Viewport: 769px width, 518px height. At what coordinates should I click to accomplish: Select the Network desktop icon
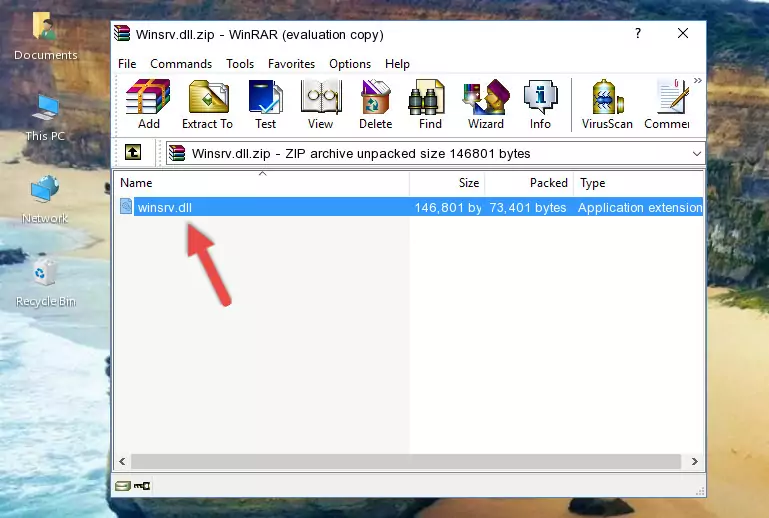45,200
